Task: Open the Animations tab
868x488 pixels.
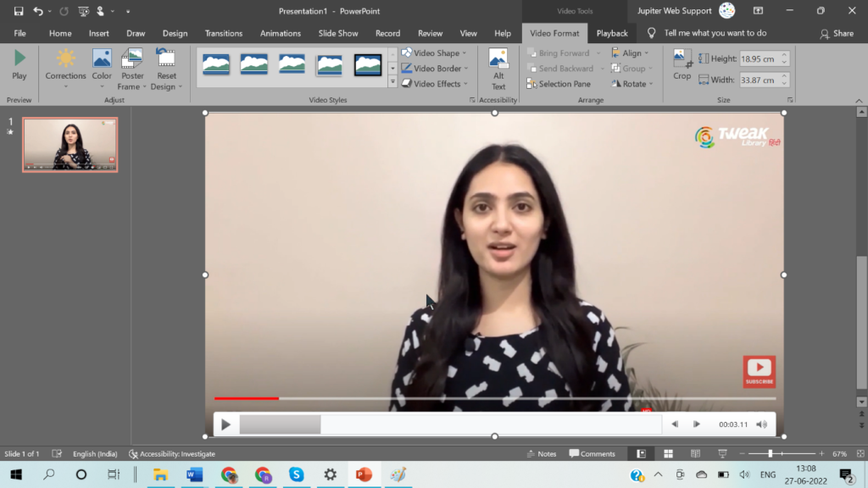Action: (281, 33)
